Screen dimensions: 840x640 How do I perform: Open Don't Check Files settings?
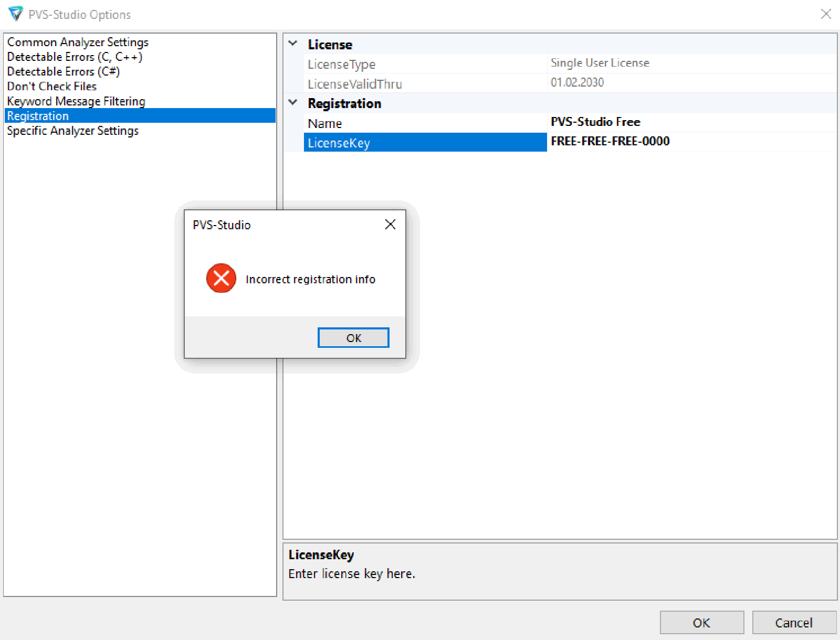pyautogui.click(x=52, y=86)
